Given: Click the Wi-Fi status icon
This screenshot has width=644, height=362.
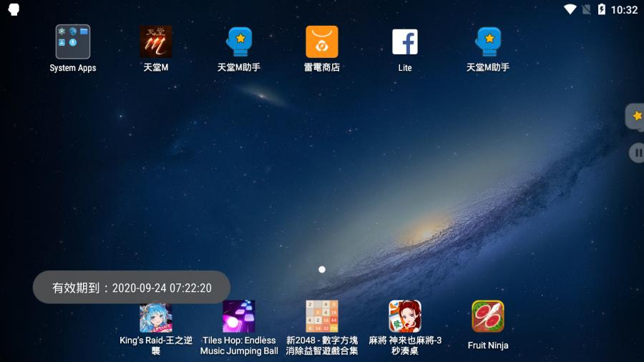Looking at the screenshot, I should 570,9.
